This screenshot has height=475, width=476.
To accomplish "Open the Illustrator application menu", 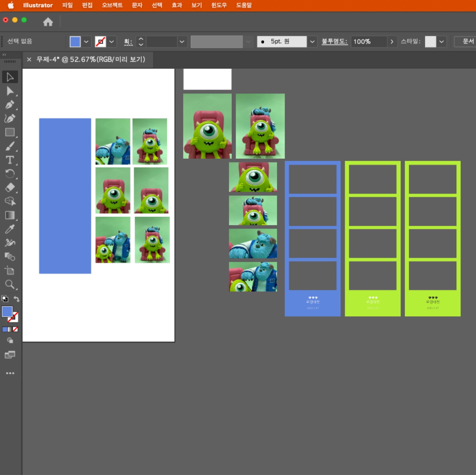I will (x=38, y=5).
